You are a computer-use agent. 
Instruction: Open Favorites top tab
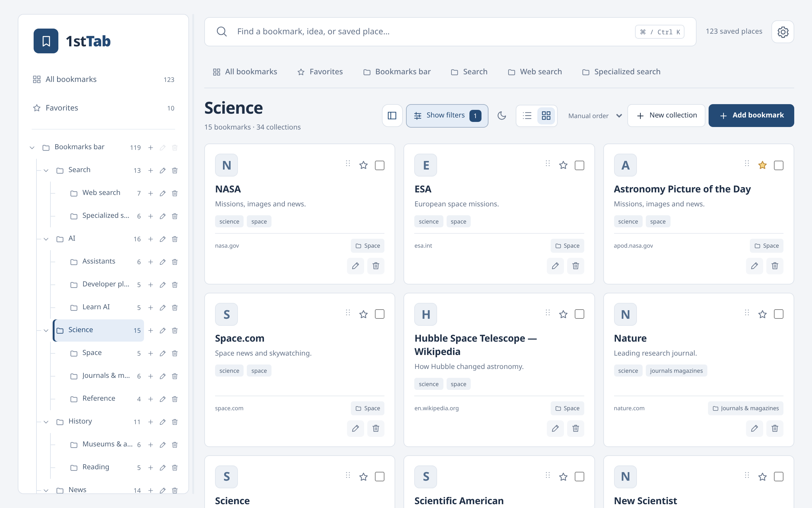[320, 71]
